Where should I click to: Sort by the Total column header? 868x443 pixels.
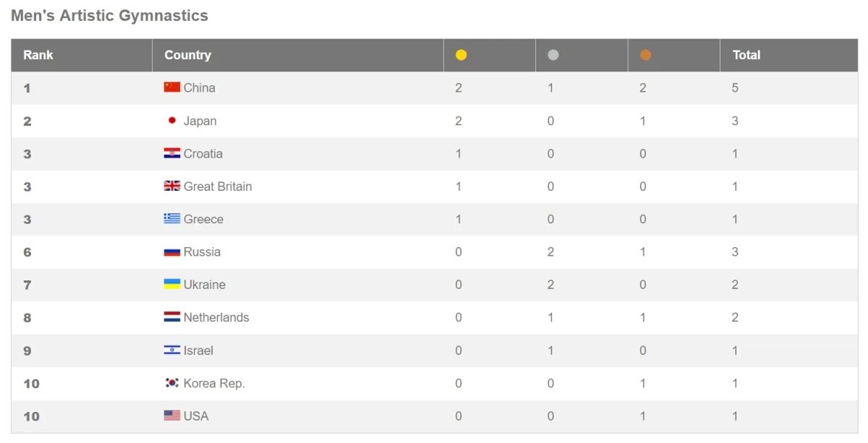pyautogui.click(x=746, y=55)
